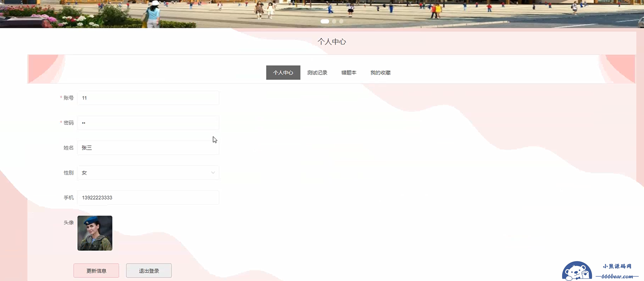644x281 pixels.
Task: Switch to the 个人中心 tab
Action: (x=283, y=73)
